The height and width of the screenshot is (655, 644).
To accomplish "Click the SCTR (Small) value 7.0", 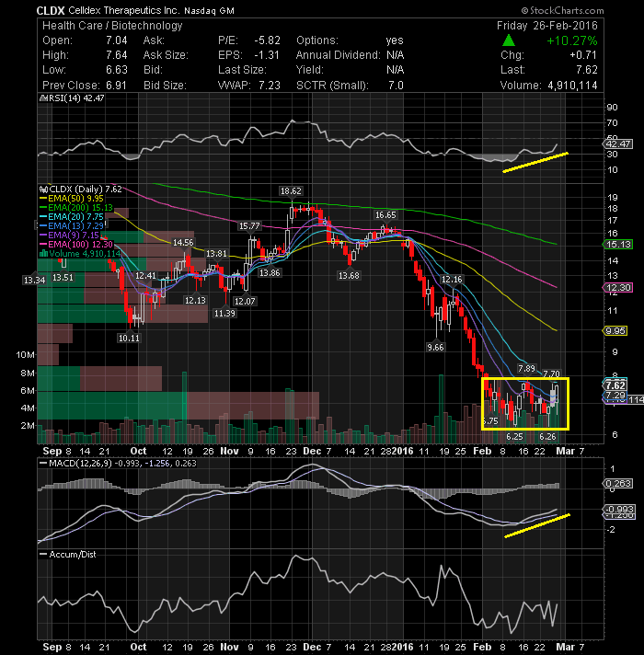I will coord(396,86).
